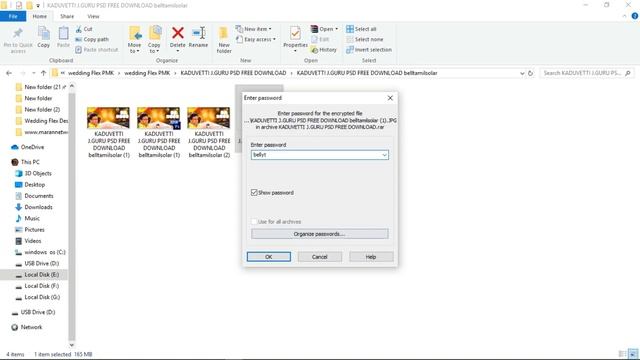
Task: Refresh the current folder view
Action: click(x=530, y=73)
